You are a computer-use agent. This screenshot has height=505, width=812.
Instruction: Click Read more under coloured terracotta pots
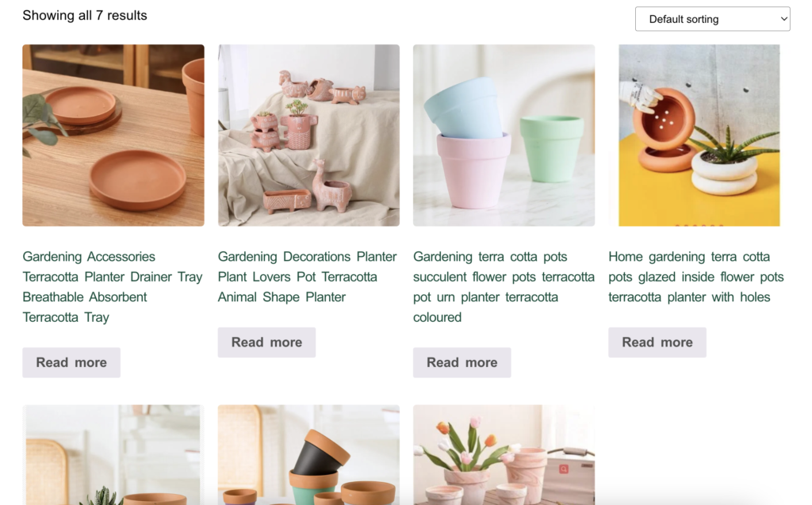tap(462, 362)
